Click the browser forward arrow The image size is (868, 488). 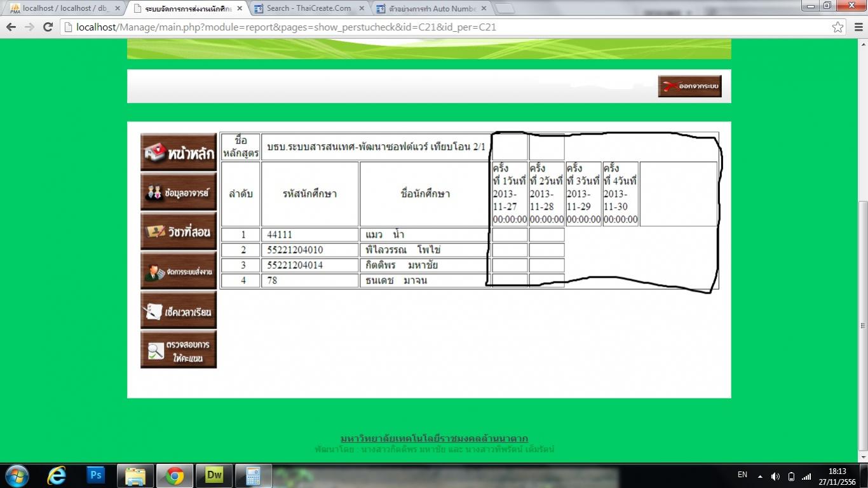coord(29,27)
